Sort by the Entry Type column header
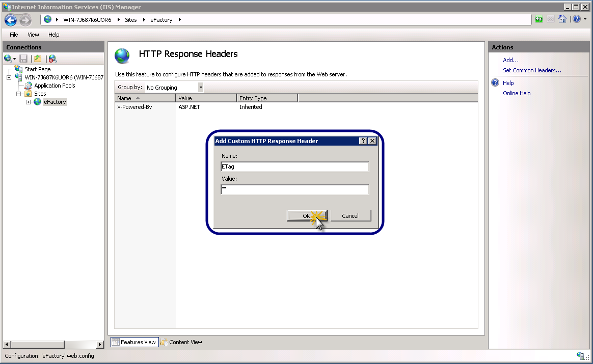The image size is (593, 364). point(267,98)
